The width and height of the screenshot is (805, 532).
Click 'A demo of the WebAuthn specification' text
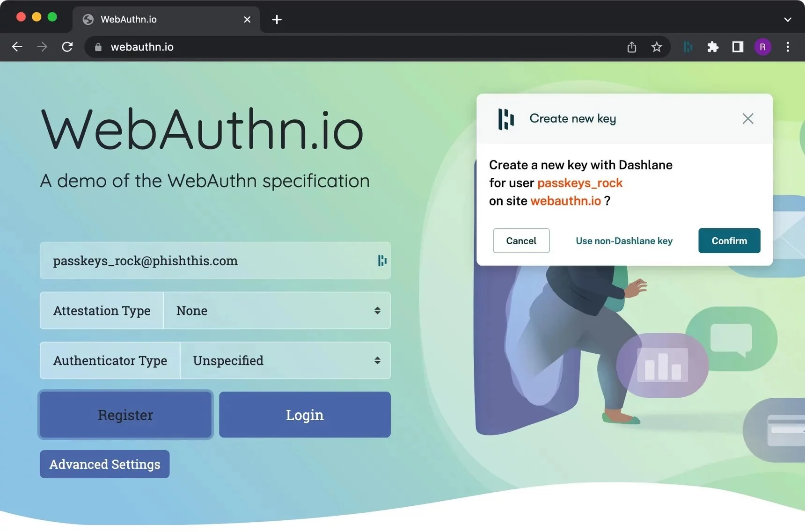[205, 181]
